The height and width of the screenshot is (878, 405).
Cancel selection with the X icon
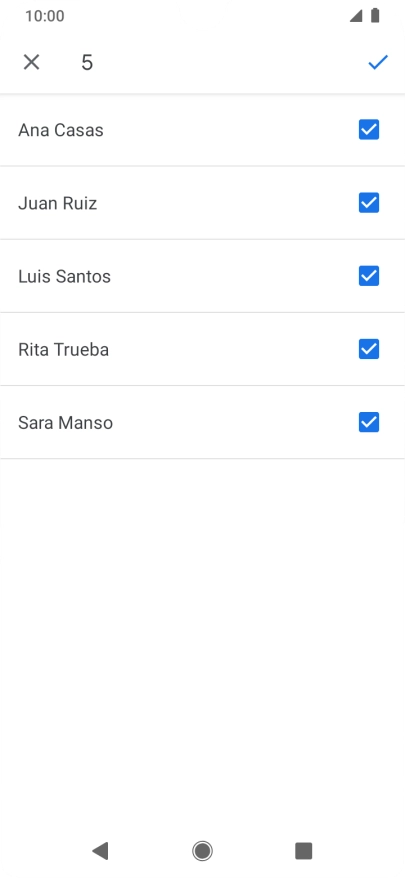coord(31,62)
